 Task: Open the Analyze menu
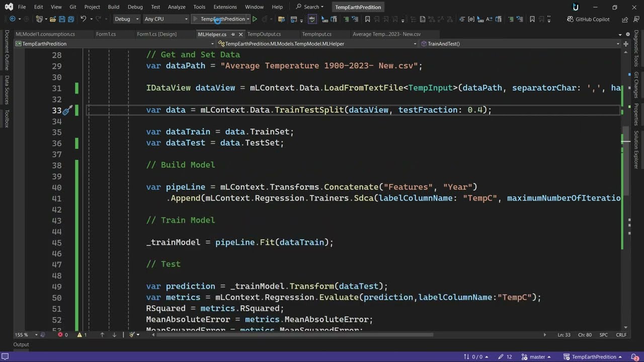pos(177,7)
